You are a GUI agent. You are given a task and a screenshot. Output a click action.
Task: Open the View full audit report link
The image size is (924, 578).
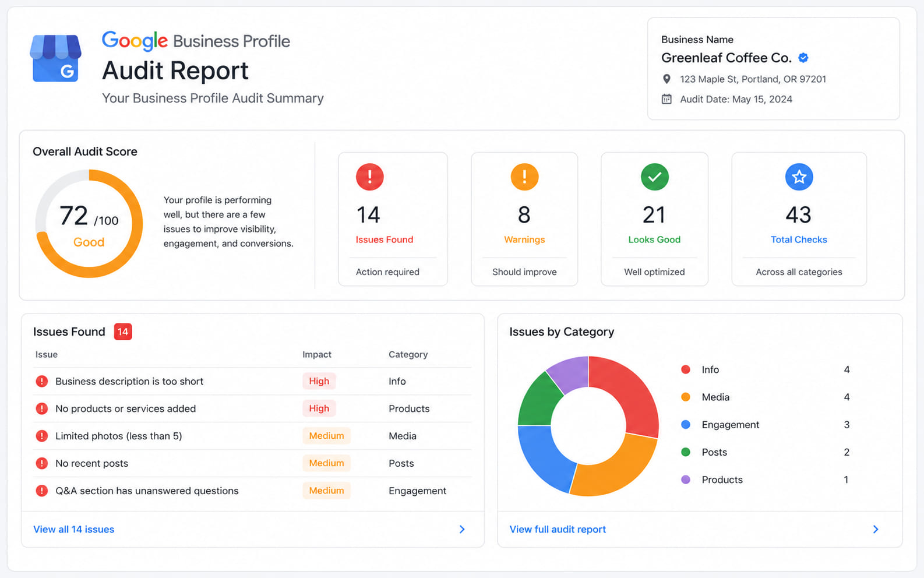558,529
